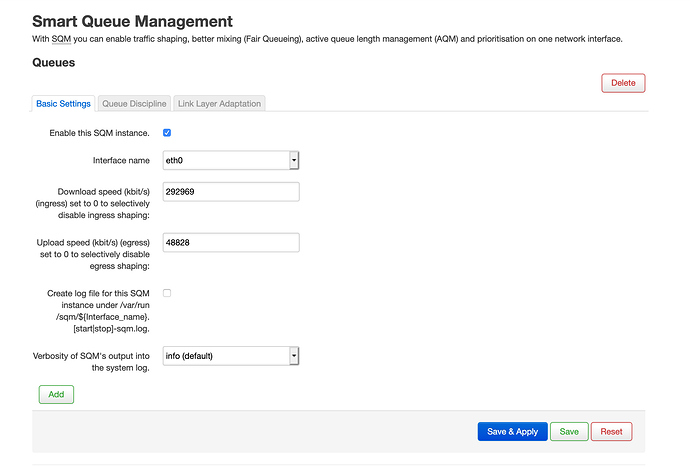Delete this SQM queue
The height and width of the screenshot is (470, 690).
[623, 83]
